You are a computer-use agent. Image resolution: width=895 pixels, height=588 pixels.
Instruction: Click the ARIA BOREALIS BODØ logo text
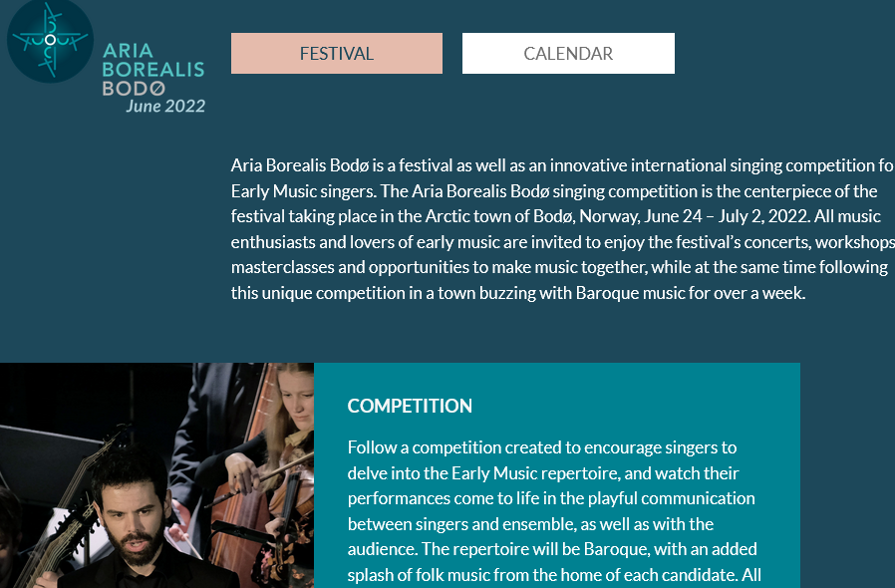point(152,69)
